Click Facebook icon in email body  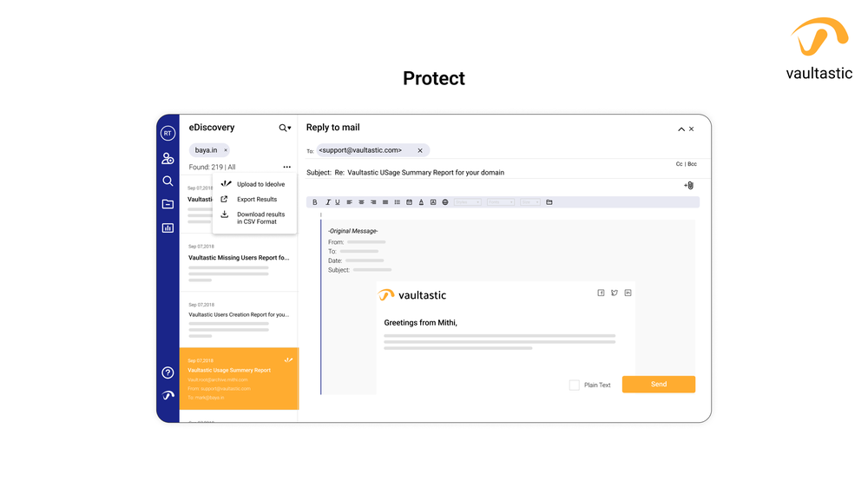coord(602,293)
